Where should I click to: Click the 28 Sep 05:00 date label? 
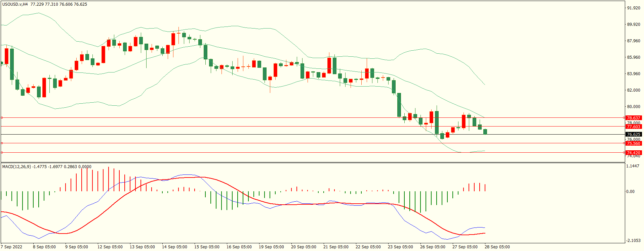(497, 247)
